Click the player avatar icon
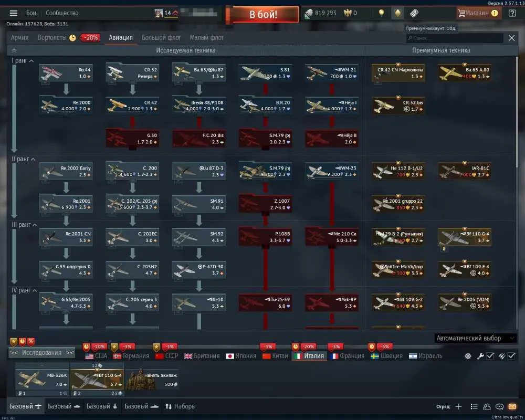 click(159, 13)
